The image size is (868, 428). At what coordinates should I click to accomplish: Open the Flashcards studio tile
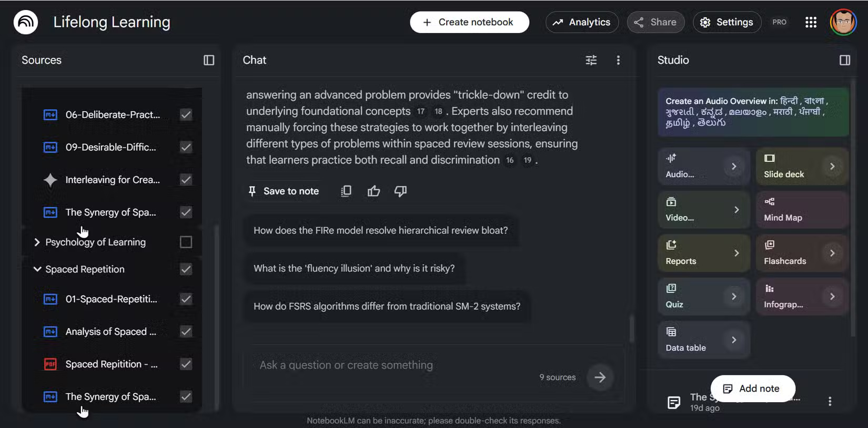802,253
